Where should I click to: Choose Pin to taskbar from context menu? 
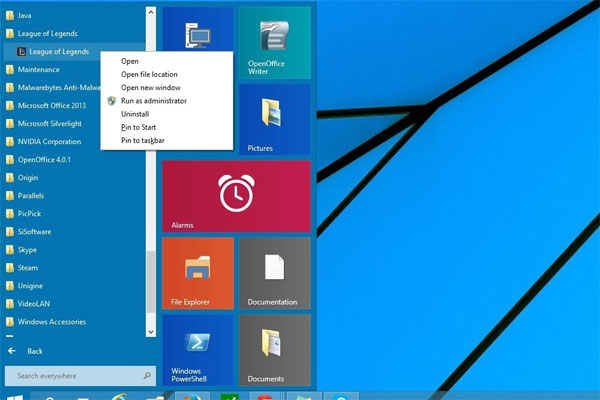[x=142, y=141]
